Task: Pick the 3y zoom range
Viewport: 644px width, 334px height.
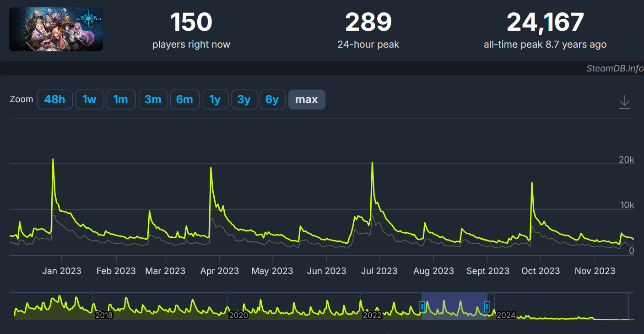Action: pos(244,99)
